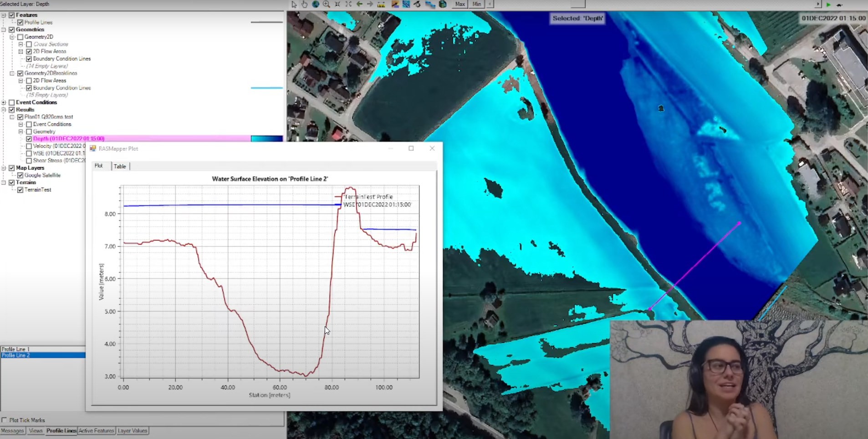The width and height of the screenshot is (868, 439).
Task: Play the animation with green play button
Action: tap(828, 4)
